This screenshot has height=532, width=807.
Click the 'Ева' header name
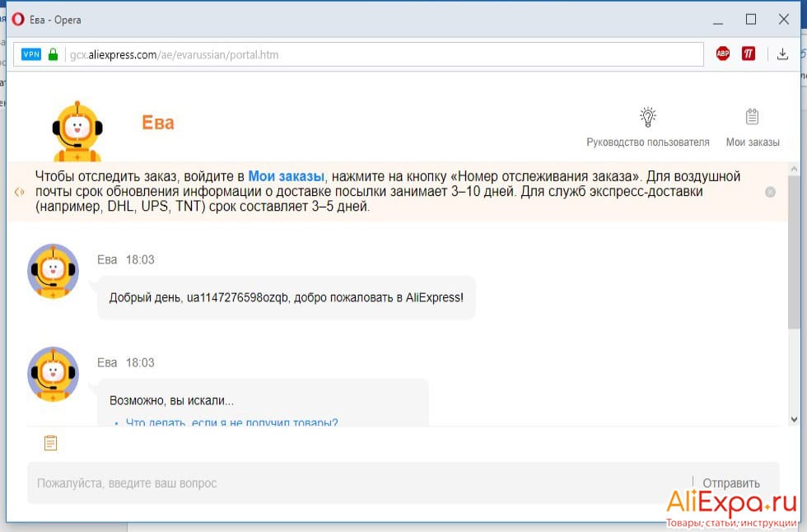[x=158, y=123]
